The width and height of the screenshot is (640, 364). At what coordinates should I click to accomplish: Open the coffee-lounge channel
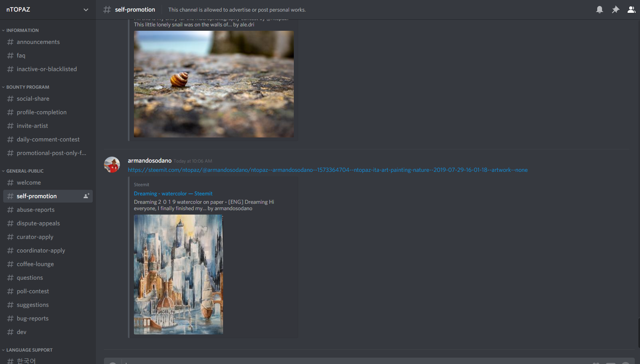click(48, 264)
